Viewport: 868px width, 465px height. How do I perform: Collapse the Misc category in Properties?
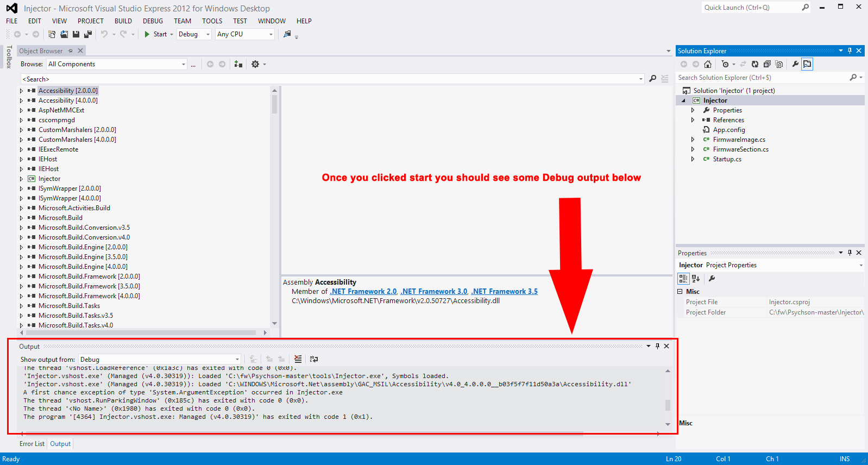pyautogui.click(x=680, y=292)
